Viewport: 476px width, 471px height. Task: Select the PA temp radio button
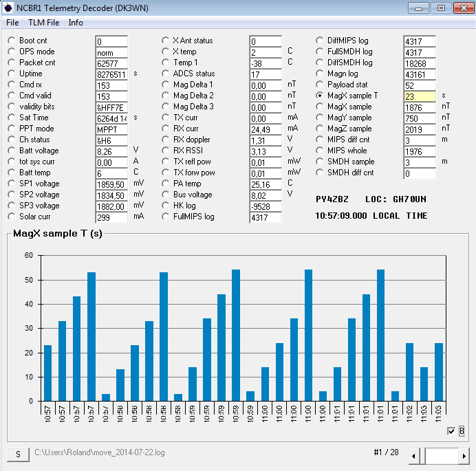click(166, 184)
